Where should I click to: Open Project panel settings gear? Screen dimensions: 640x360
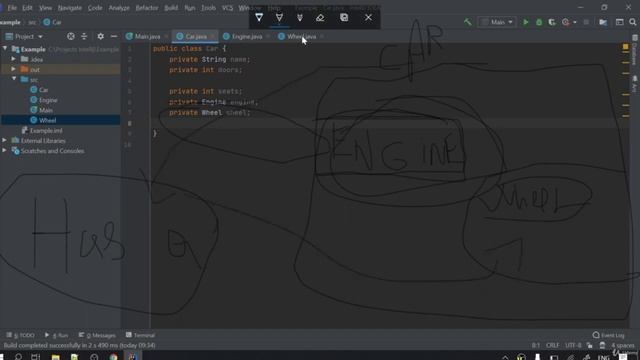click(x=100, y=36)
